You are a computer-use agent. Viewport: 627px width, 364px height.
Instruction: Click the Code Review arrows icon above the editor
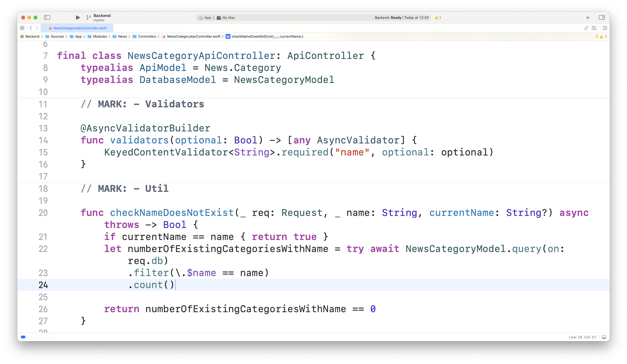586,28
